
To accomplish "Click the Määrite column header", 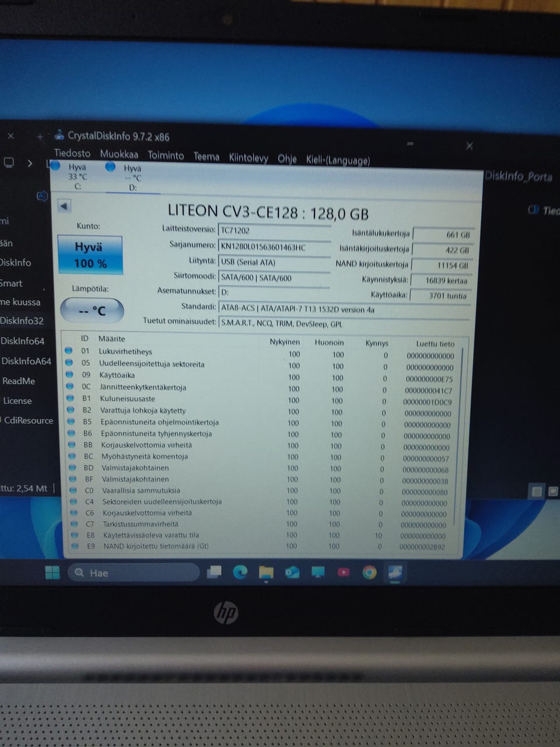I will pos(111,338).
